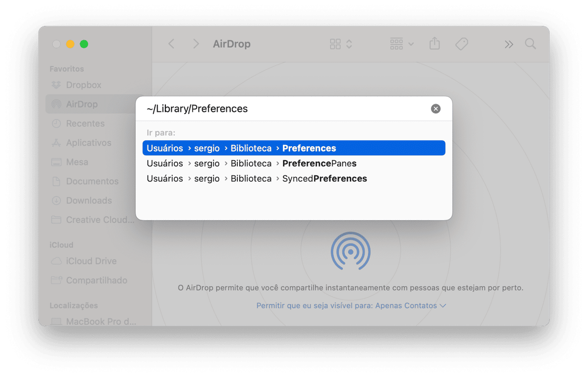Select the SyncedPreferences suggestion

click(x=294, y=179)
